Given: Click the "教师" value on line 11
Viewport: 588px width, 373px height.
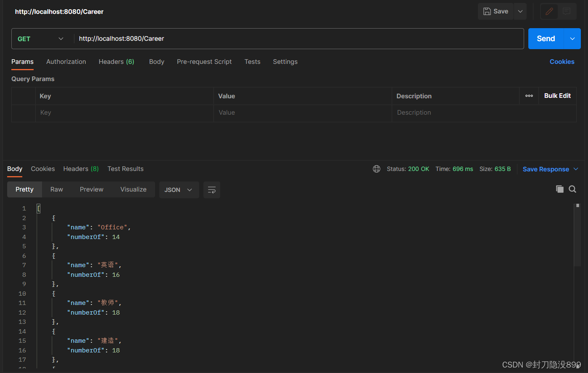Looking at the screenshot, I should (108, 303).
